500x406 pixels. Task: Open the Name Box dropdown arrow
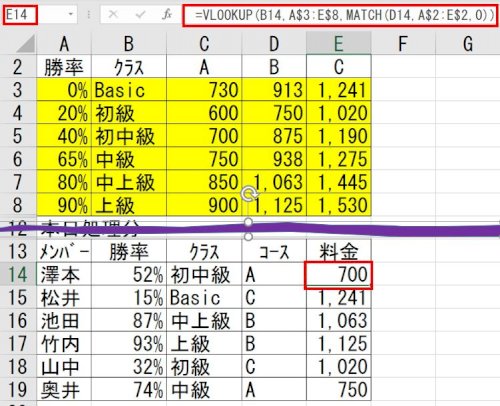click(x=71, y=14)
